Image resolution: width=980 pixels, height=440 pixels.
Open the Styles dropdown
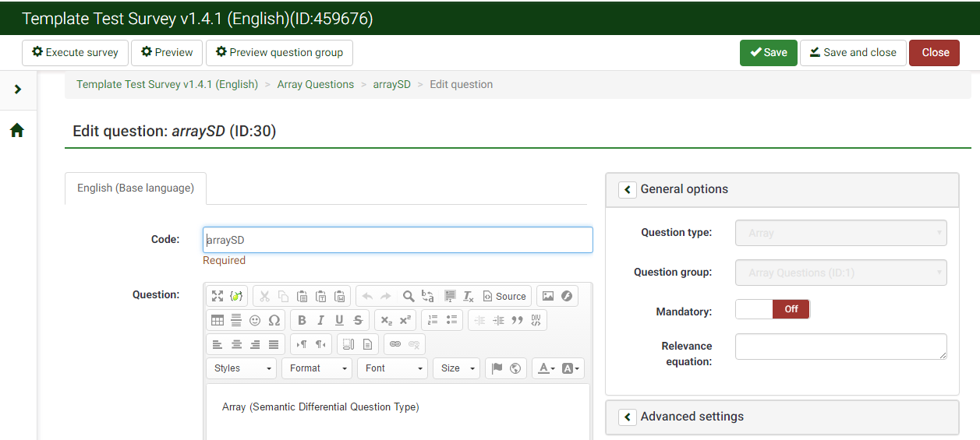(241, 368)
